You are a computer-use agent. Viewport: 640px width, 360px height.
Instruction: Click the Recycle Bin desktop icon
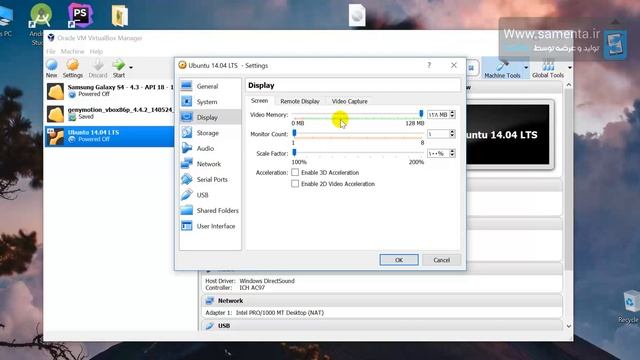click(x=631, y=307)
